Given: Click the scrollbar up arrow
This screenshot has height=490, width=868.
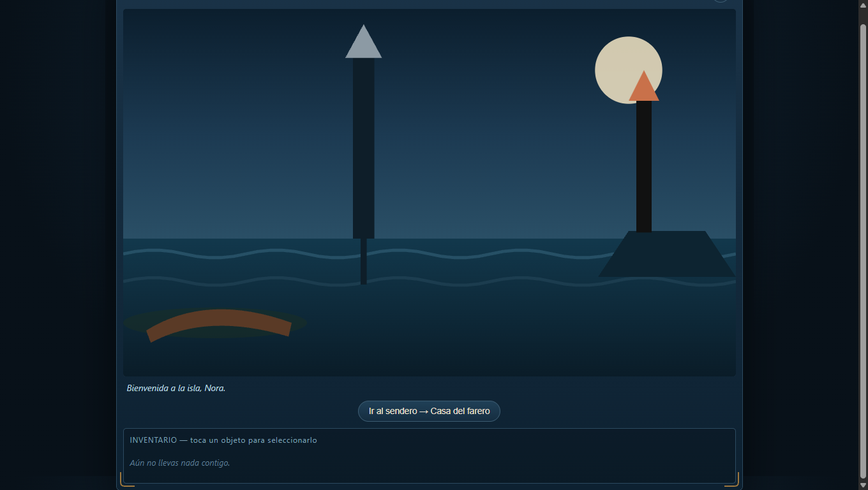Looking at the screenshot, I should tap(863, 5).
